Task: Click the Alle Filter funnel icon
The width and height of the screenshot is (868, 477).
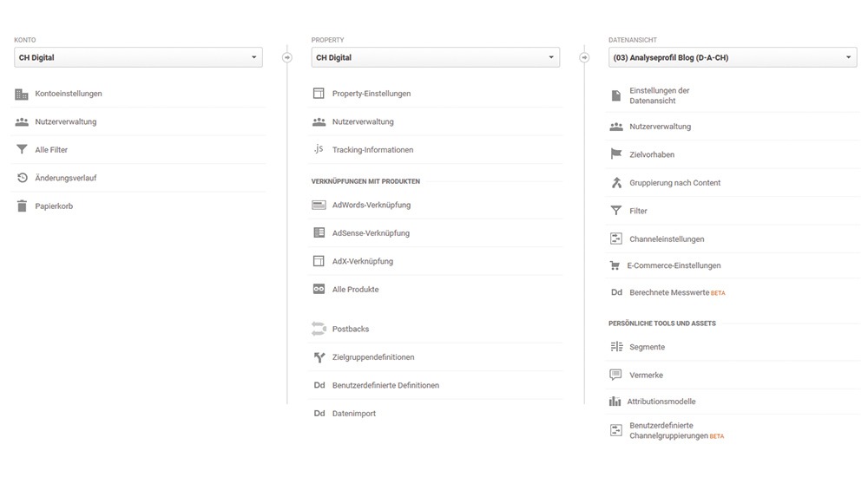Action: 22,149
